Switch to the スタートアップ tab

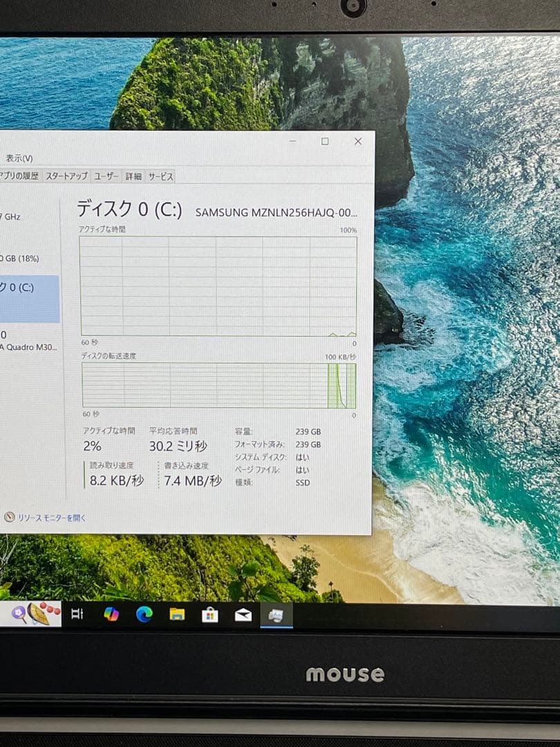(x=68, y=176)
